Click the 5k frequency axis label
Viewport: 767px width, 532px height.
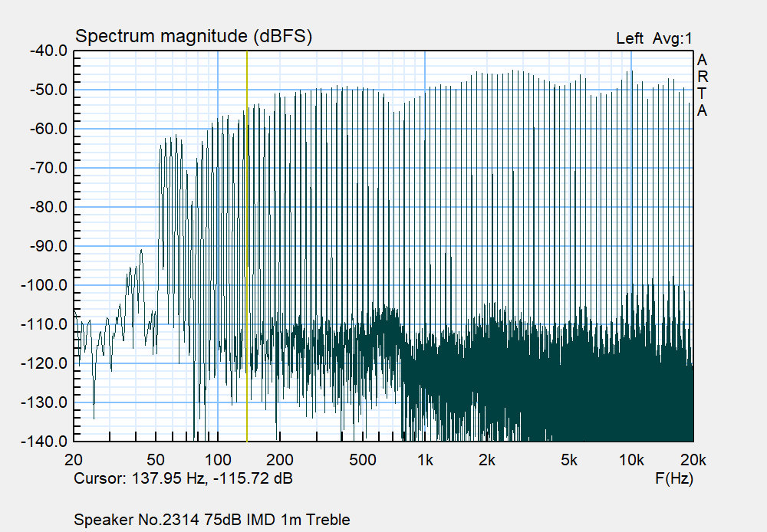pyautogui.click(x=568, y=460)
